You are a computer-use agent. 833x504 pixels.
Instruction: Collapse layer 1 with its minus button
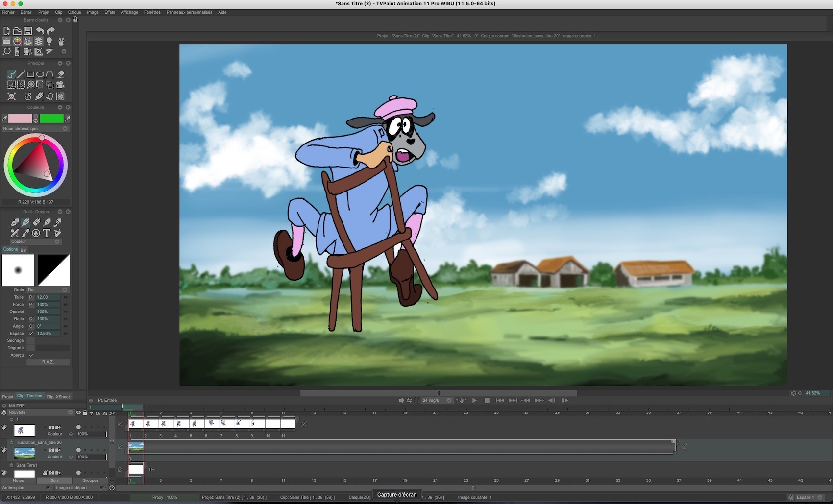click(x=12, y=420)
